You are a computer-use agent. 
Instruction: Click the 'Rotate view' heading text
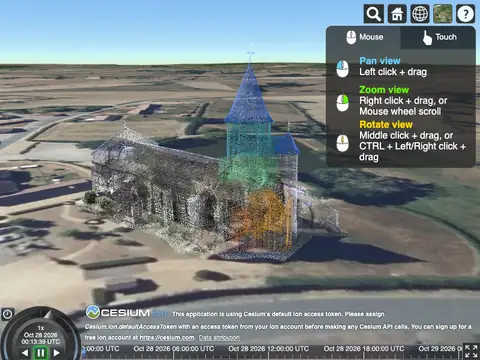386,124
